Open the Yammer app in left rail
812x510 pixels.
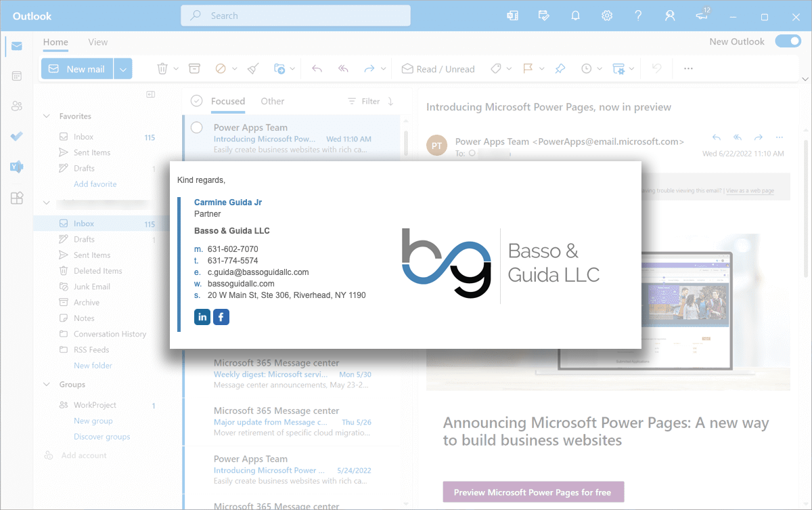16,167
